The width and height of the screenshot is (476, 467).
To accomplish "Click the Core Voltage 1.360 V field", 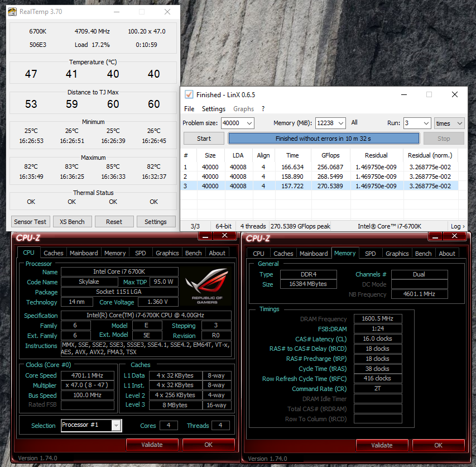I will 158,302.
